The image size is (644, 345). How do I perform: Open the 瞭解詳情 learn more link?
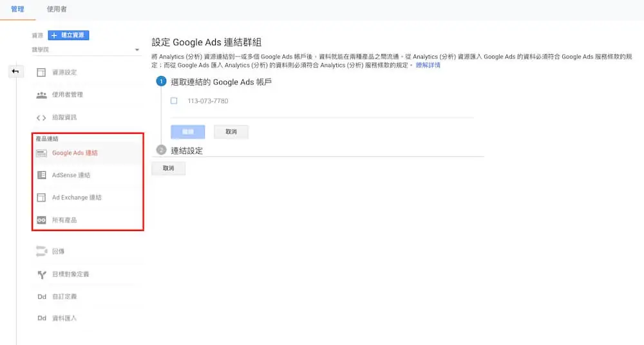click(428, 65)
